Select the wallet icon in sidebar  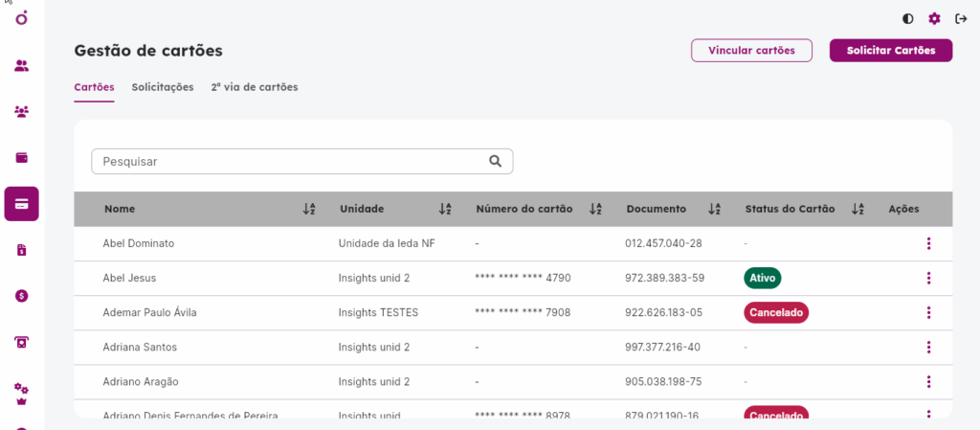(22, 157)
